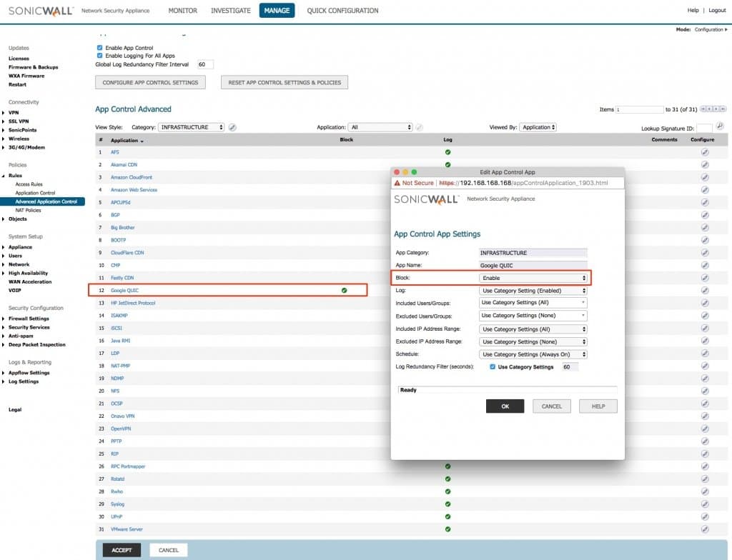Click the ACCEPT button
Image resolution: width=732 pixels, height=560 pixels.
click(x=122, y=550)
